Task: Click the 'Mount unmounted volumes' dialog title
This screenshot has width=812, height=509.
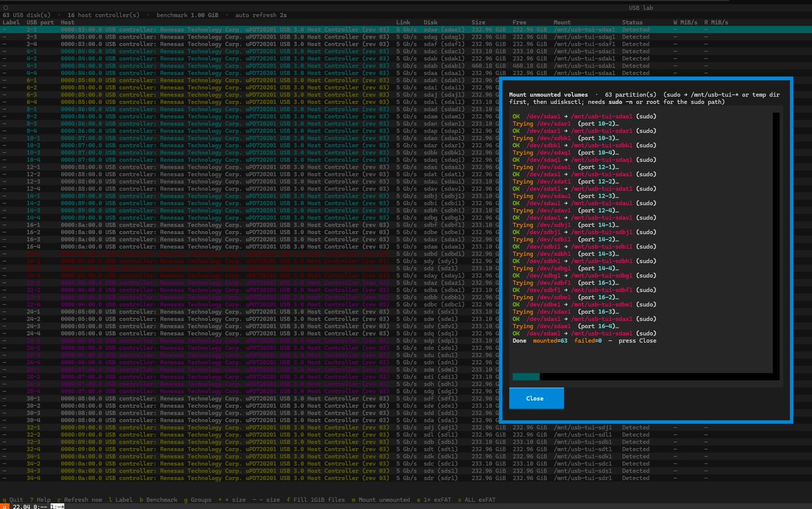Action: click(x=549, y=95)
